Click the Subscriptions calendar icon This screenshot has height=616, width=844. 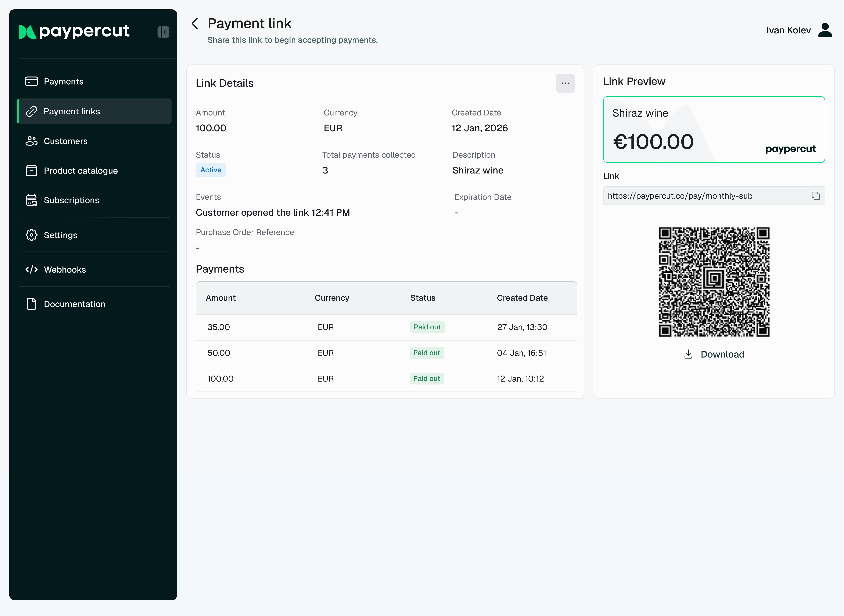31,200
